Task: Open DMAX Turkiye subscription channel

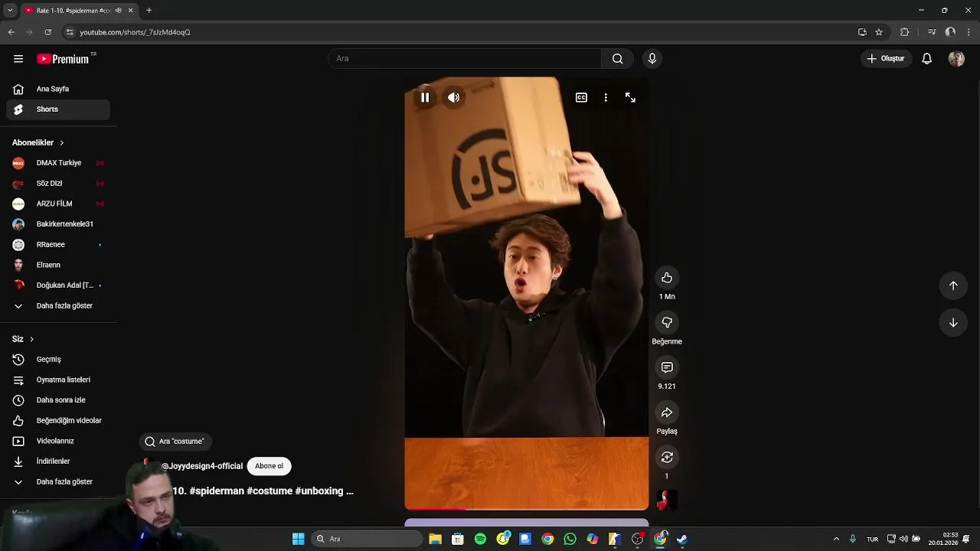Action: pos(58,163)
